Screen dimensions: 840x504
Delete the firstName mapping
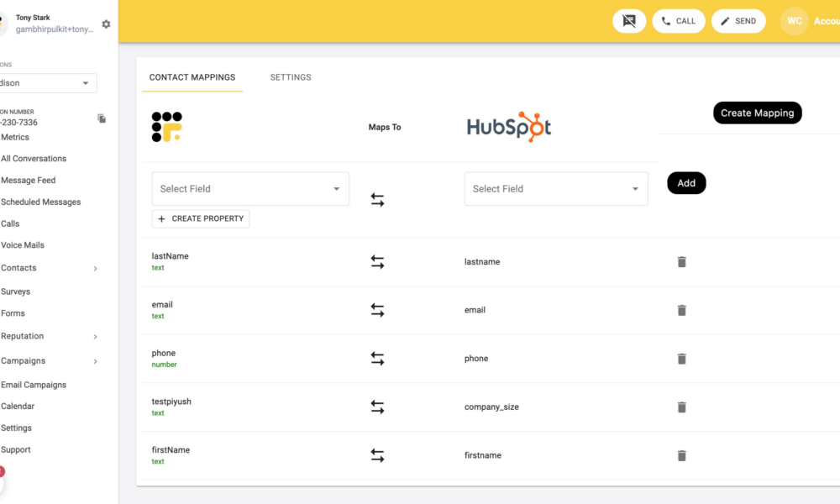pyautogui.click(x=681, y=456)
